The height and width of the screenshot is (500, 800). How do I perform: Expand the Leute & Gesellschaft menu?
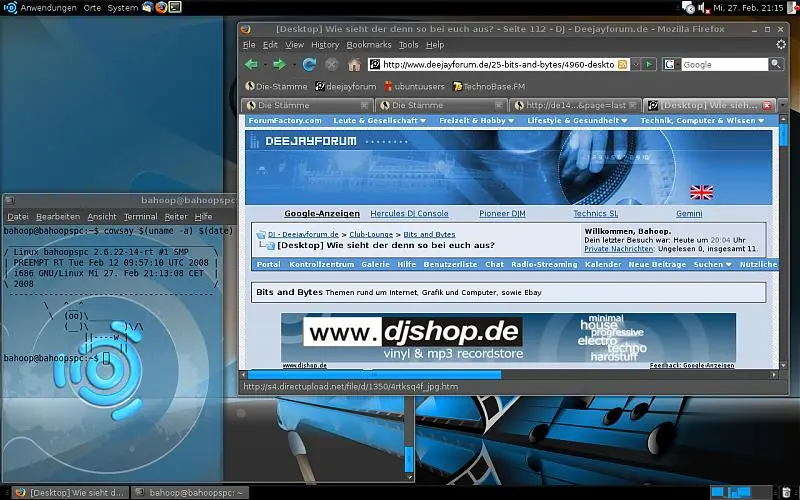tap(380, 120)
